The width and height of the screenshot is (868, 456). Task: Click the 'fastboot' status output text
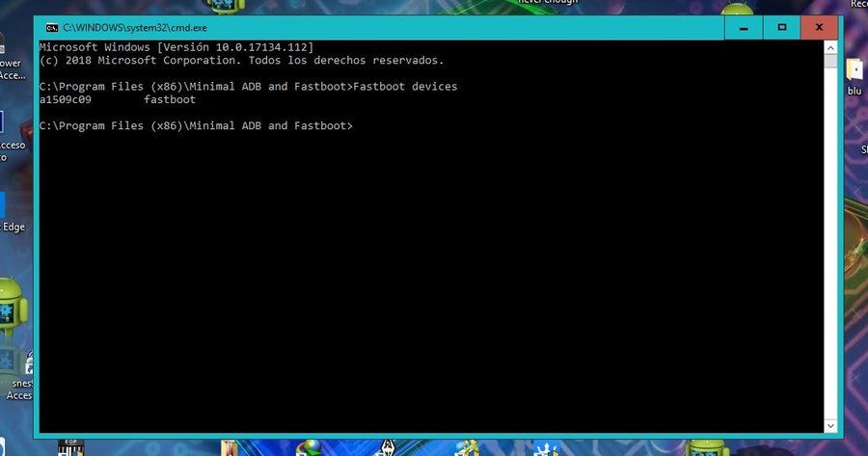tap(170, 99)
